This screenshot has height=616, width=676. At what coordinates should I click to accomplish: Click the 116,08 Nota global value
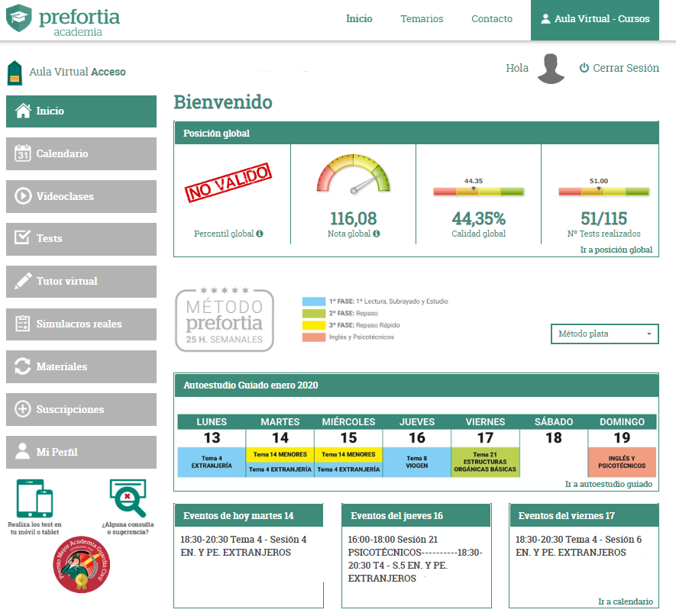click(x=354, y=218)
